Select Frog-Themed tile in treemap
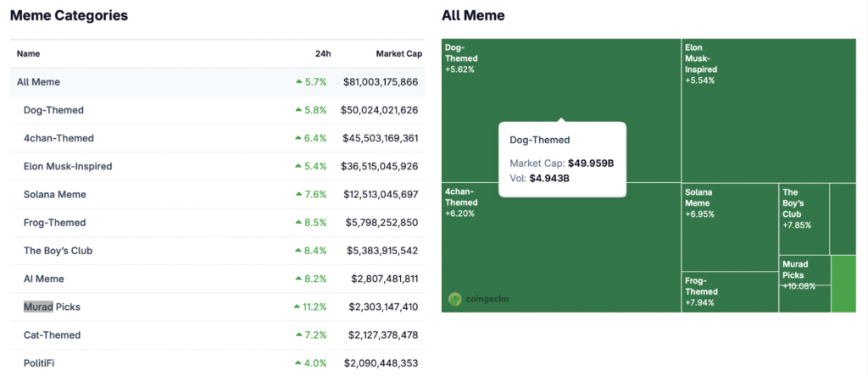The width and height of the screenshot is (868, 376). click(730, 292)
